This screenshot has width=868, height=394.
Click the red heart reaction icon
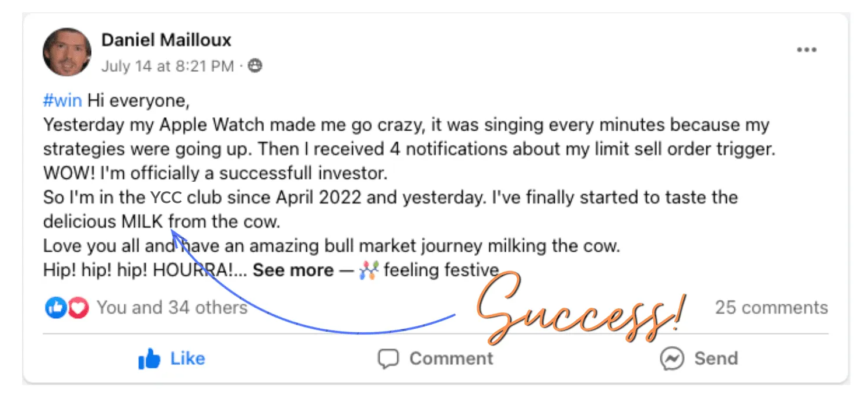[78, 308]
